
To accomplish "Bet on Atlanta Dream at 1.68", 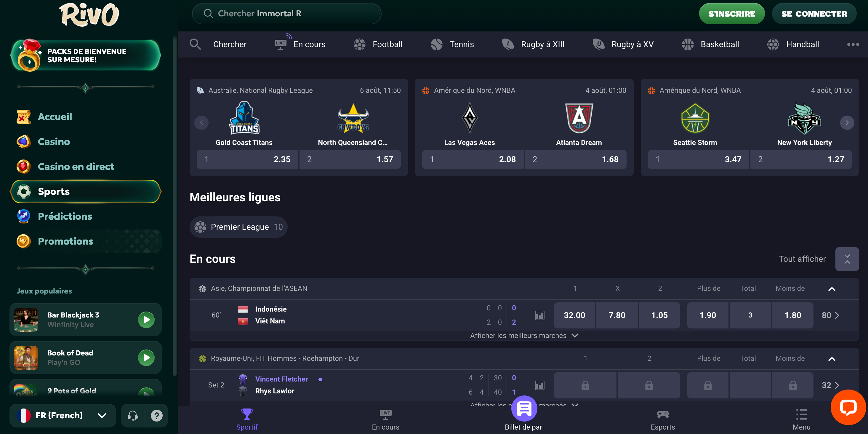I will pos(576,159).
